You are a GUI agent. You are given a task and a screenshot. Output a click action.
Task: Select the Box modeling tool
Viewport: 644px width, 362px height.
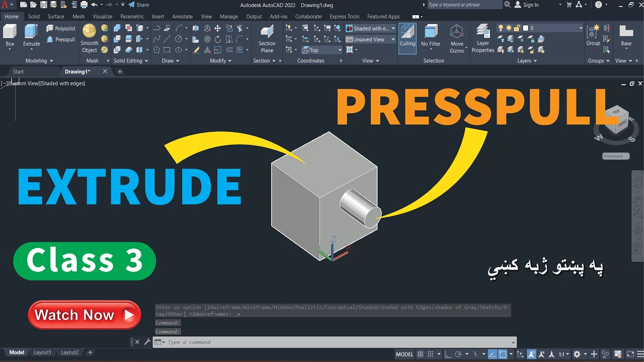pos(10,36)
